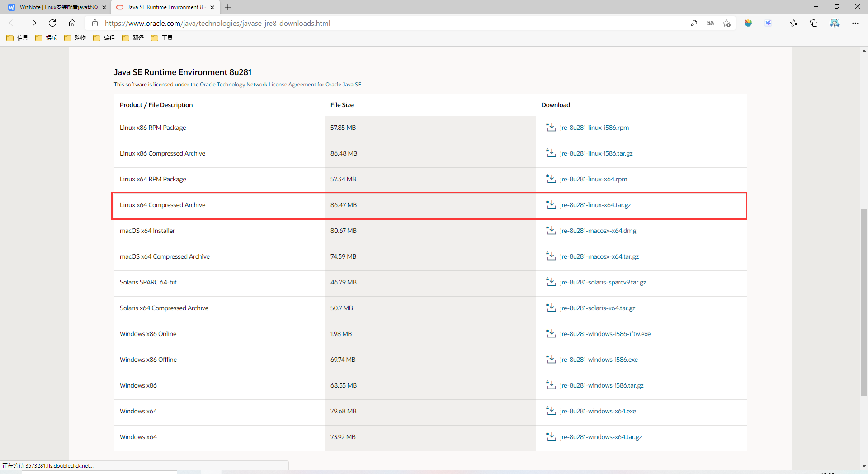Open the 娱乐 bookmarks folder
Image resolution: width=868 pixels, height=474 pixels.
46,38
